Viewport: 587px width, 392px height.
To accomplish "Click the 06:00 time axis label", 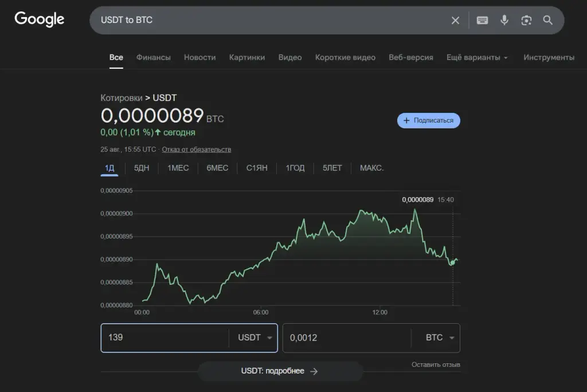I will (x=261, y=312).
